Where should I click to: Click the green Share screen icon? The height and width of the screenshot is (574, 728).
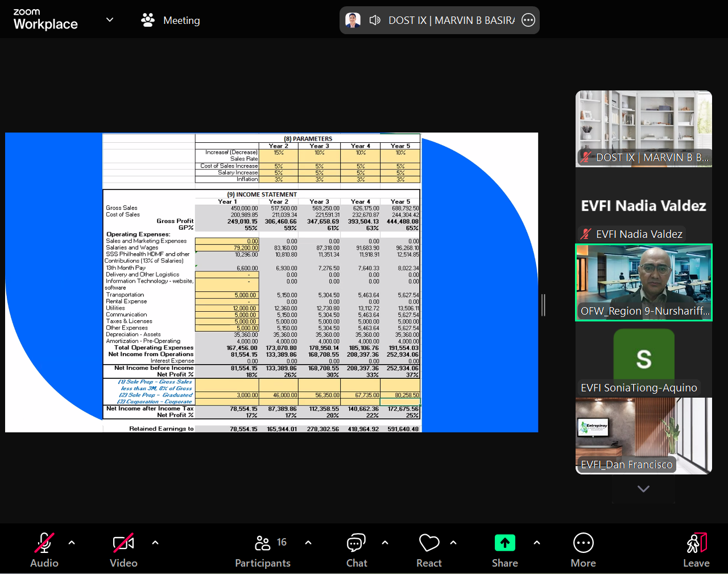tap(504, 543)
